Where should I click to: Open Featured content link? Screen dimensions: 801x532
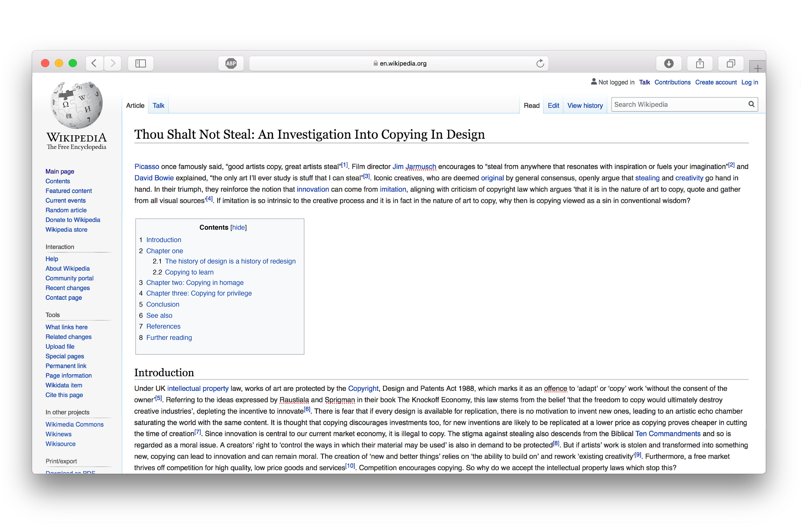(69, 191)
